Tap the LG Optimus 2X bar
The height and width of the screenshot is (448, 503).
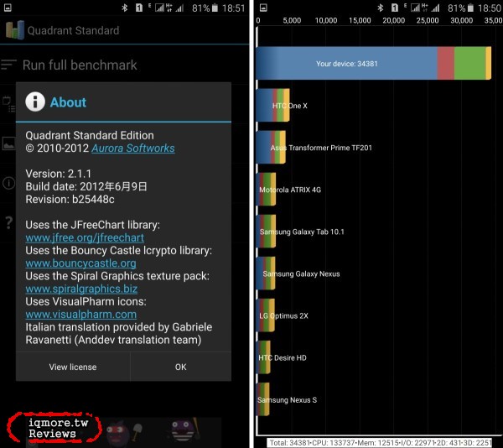point(265,315)
